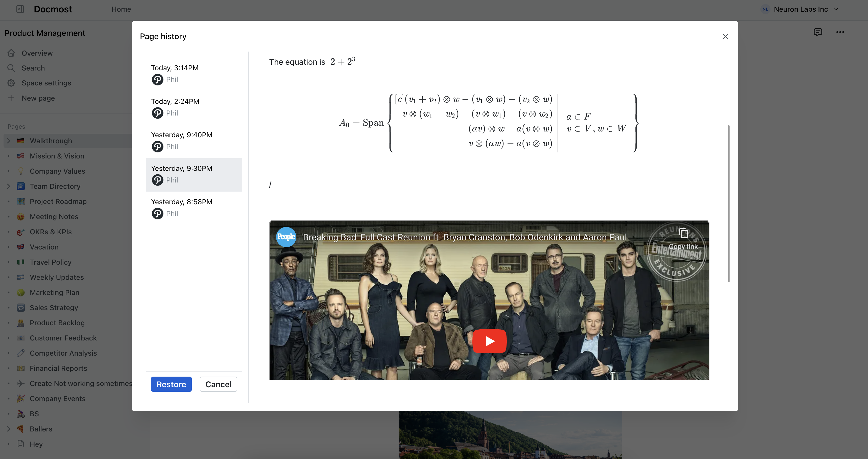This screenshot has height=459, width=868.
Task: Select the Yesterday, 9:40PM history version
Action: [194, 141]
